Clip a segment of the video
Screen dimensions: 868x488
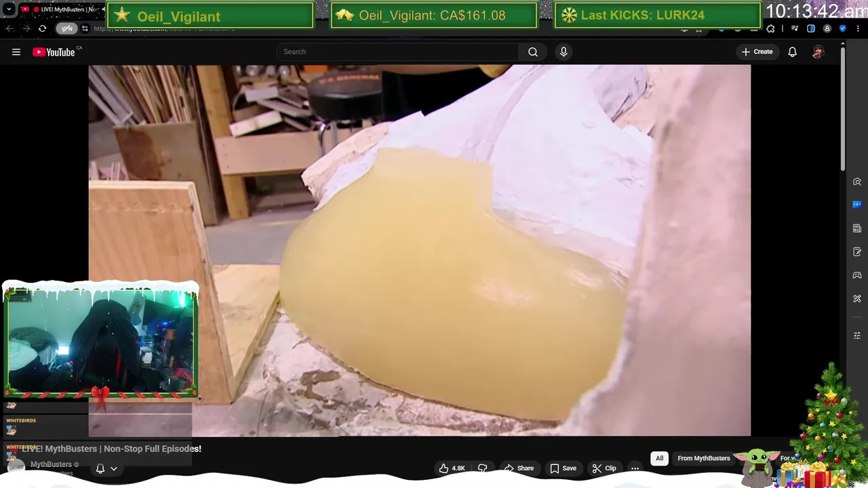tap(604, 468)
